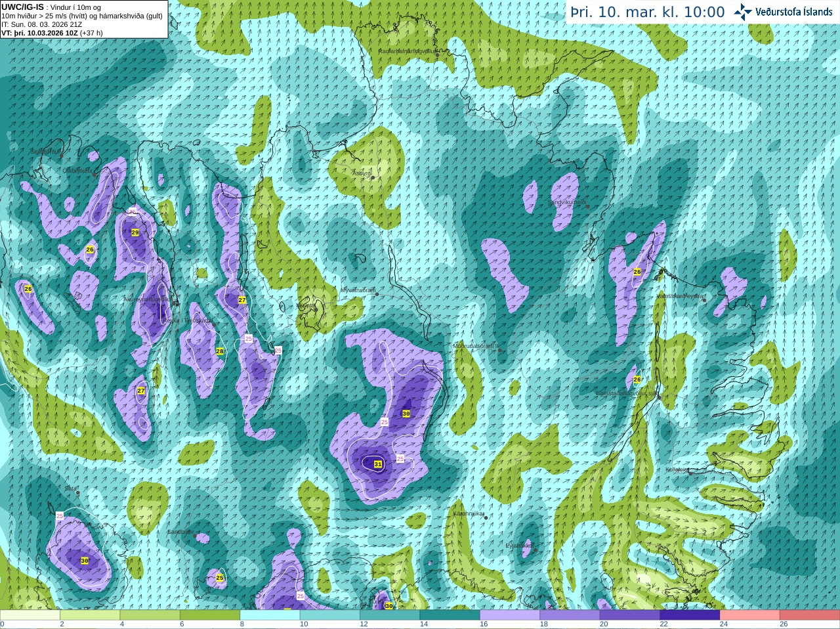Click the Möðrudalsöræfi II station label
The height and width of the screenshot is (629, 840).
coord(476,345)
